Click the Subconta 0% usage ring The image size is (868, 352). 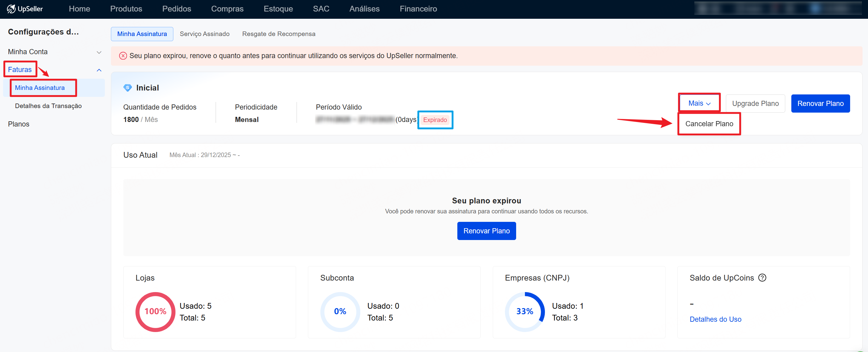[340, 312]
